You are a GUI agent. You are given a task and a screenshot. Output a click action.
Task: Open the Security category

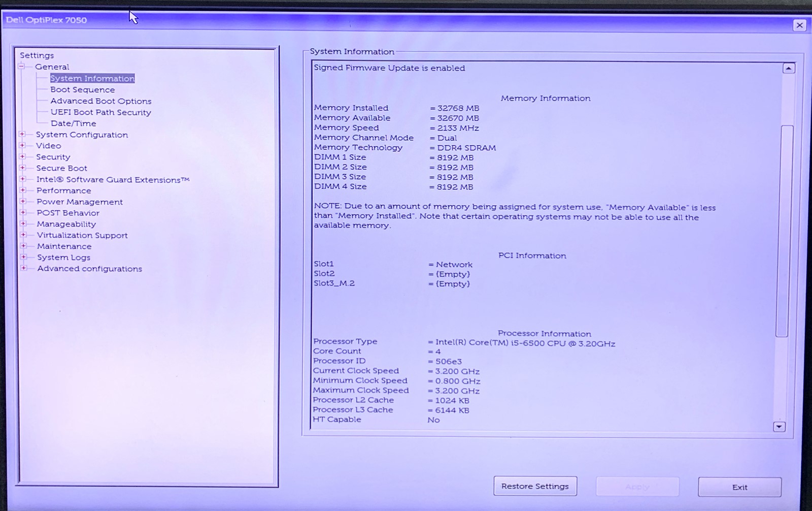[53, 157]
